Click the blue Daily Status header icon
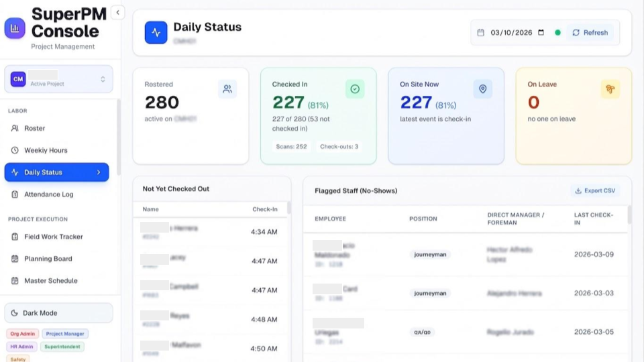Image resolution: width=644 pixels, height=362 pixels. [156, 32]
